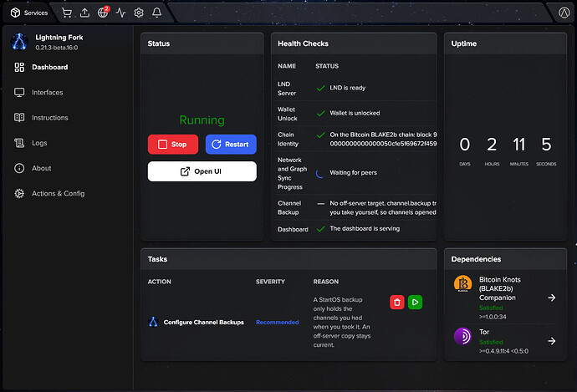Viewport: 577px width, 392px height.
Task: Stop the Lightning Fork service
Action: 173,144
